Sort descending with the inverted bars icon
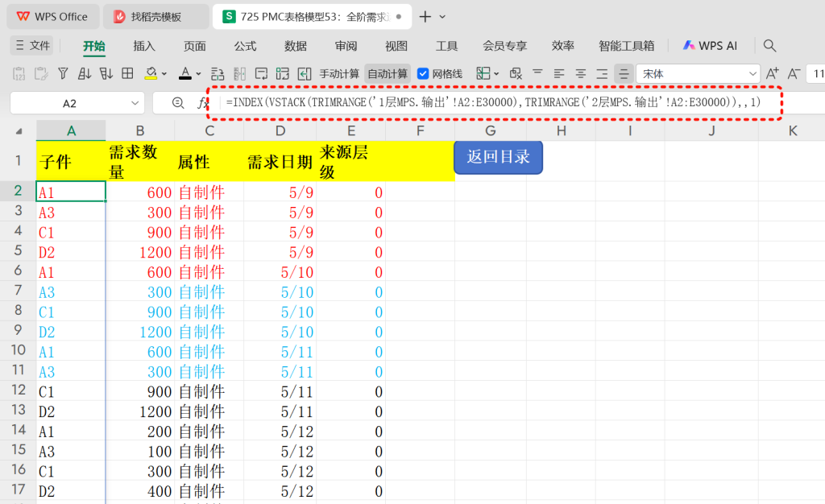 click(106, 73)
